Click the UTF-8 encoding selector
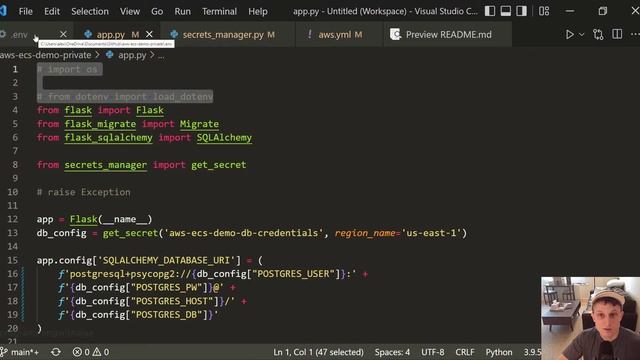The image size is (640, 360). pyautogui.click(x=433, y=352)
